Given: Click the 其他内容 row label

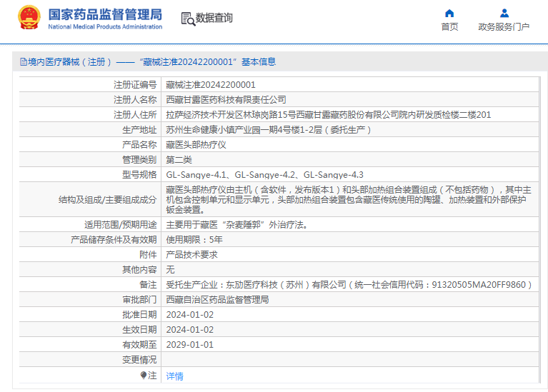Looking at the screenshot, I should tap(139, 270).
